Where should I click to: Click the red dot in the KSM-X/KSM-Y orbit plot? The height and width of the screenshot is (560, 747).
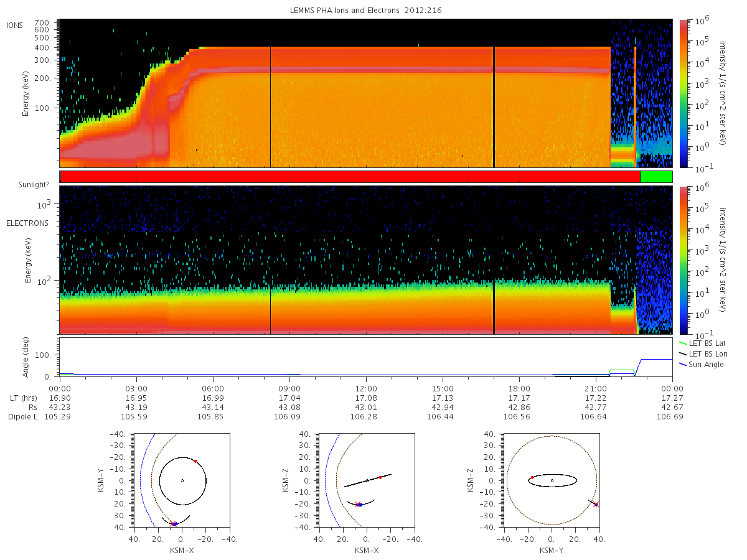[195, 461]
